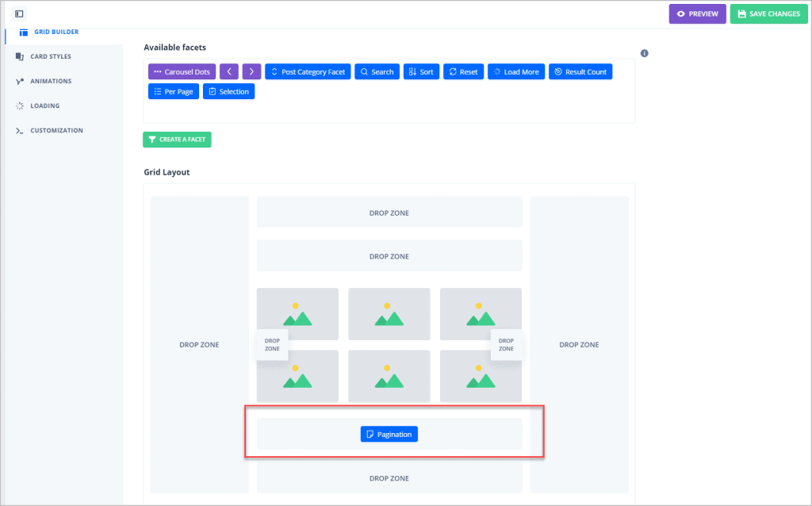812x506 pixels.
Task: Collapse the sidebar with the panel icon
Action: click(19, 13)
